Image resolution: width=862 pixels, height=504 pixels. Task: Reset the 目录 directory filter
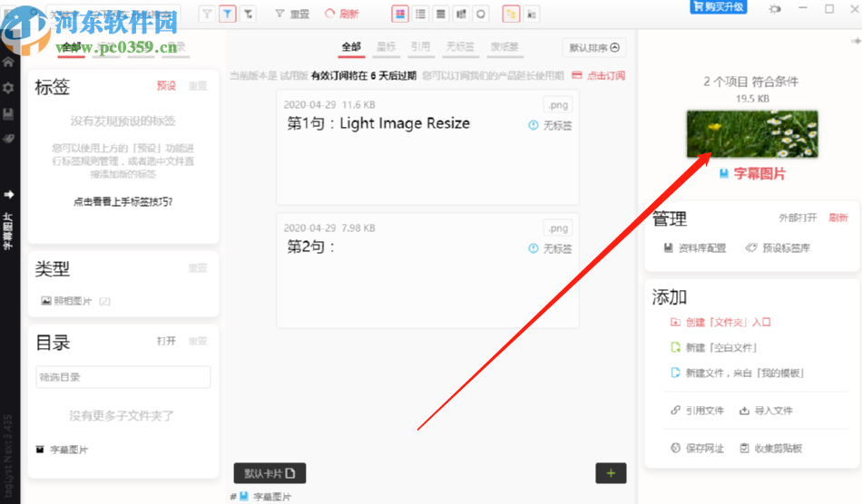(198, 341)
